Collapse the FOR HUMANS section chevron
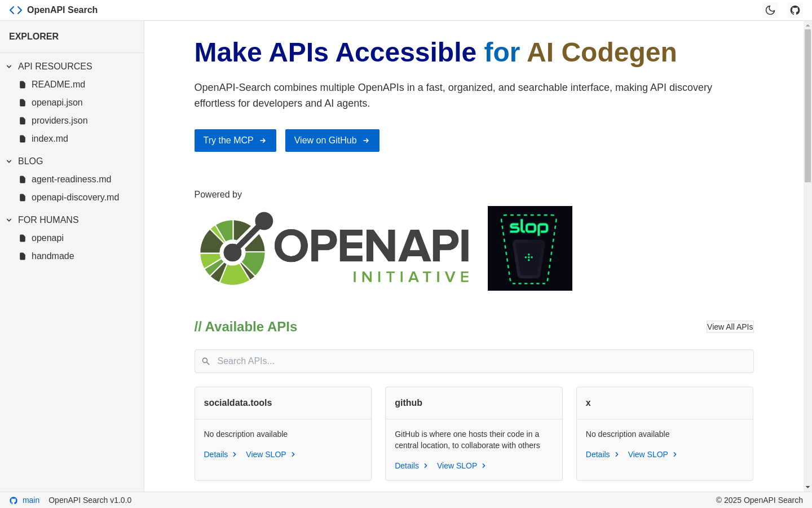 coord(9,220)
